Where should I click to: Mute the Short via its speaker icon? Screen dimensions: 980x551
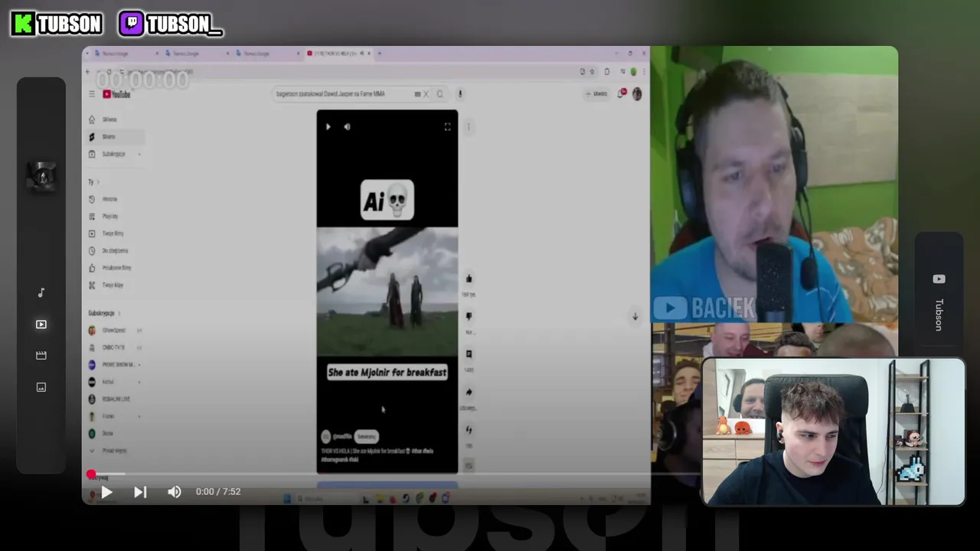pyautogui.click(x=347, y=127)
